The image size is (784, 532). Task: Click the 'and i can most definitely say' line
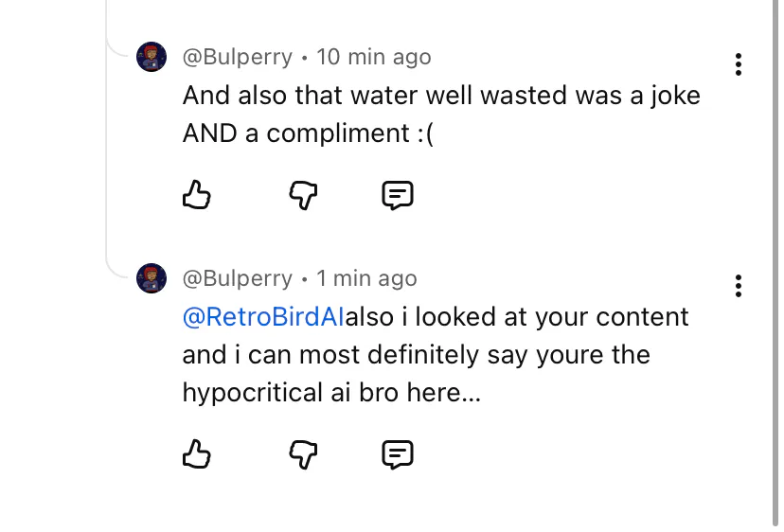[416, 355]
